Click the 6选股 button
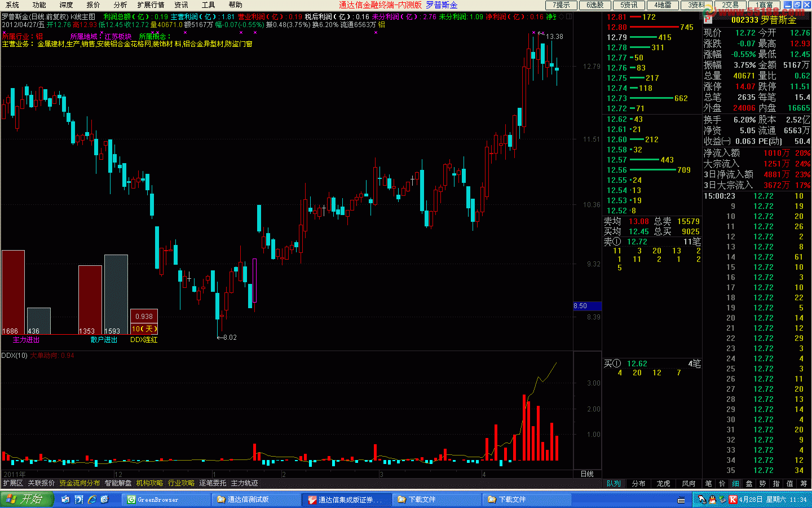 [595, 5]
